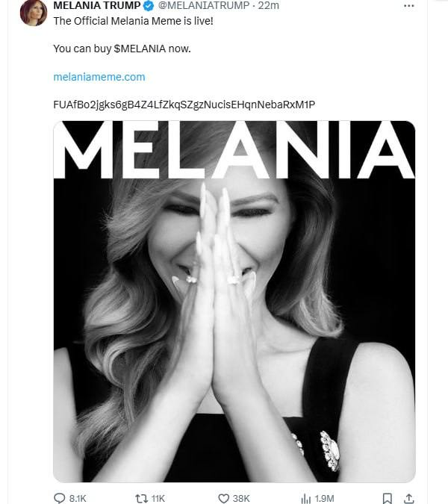
Task: Click the @MELANIATRUMP handle
Action: (204, 5)
